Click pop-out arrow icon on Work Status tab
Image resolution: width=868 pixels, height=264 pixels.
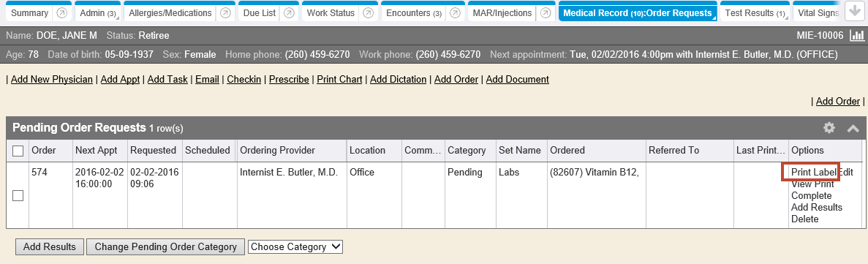[368, 12]
